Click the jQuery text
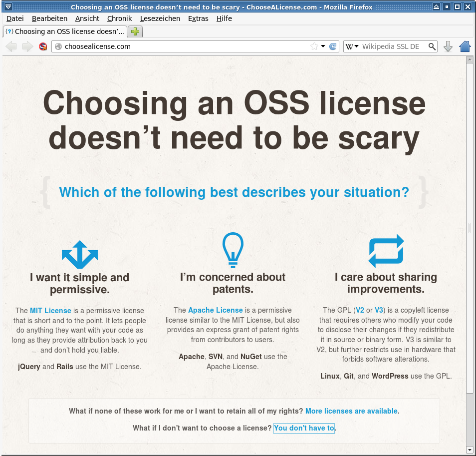Viewport: 476px width, 456px height. click(x=29, y=367)
